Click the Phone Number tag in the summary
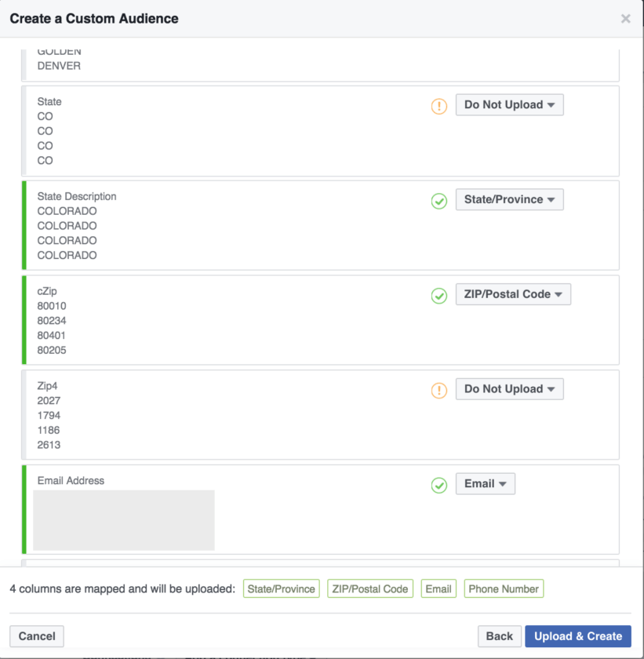Viewport: 644px width, 659px height. tap(504, 588)
